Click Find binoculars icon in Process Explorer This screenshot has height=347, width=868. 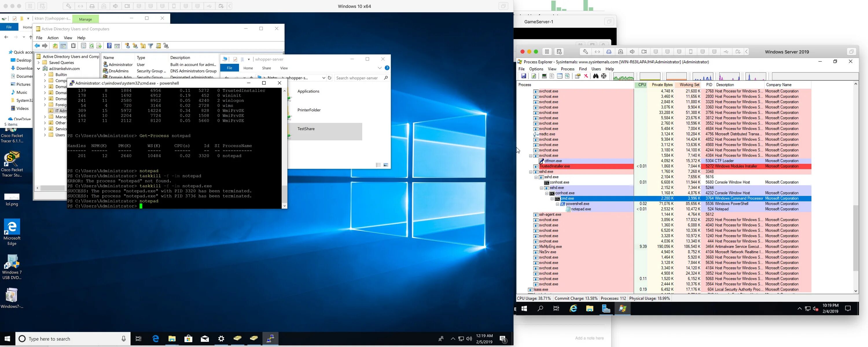[596, 76]
